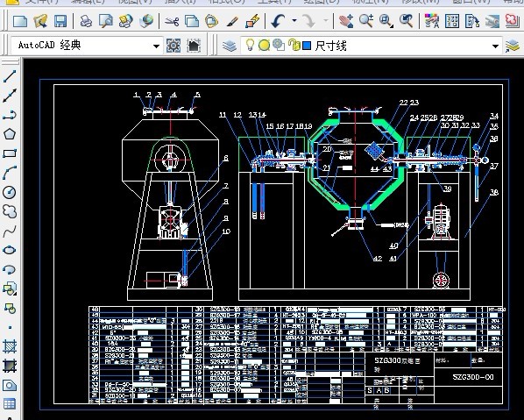524x420 pixels.
Task: Toggle freeze in current viewport icon
Action: pyautogui.click(x=279, y=45)
